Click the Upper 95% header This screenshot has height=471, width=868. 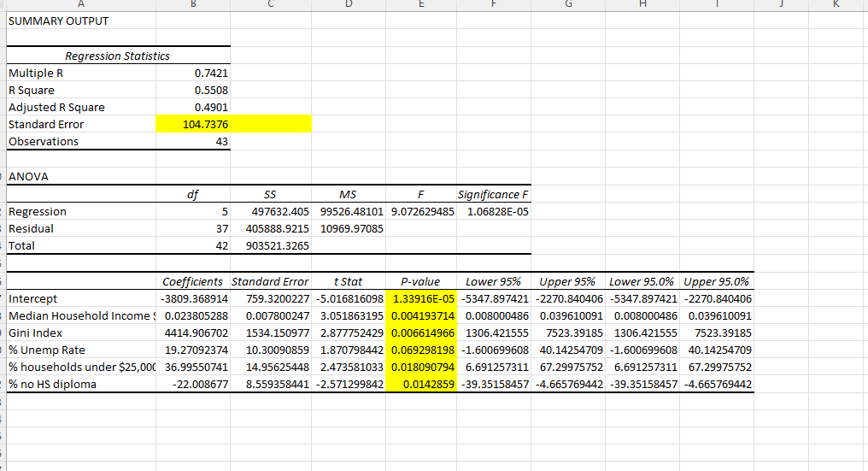tap(568, 281)
